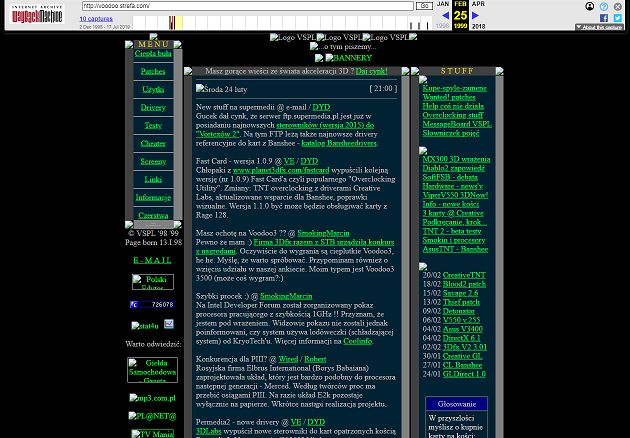Open mp3.com.pl banner link
The height and width of the screenshot is (438, 630).
point(152,398)
